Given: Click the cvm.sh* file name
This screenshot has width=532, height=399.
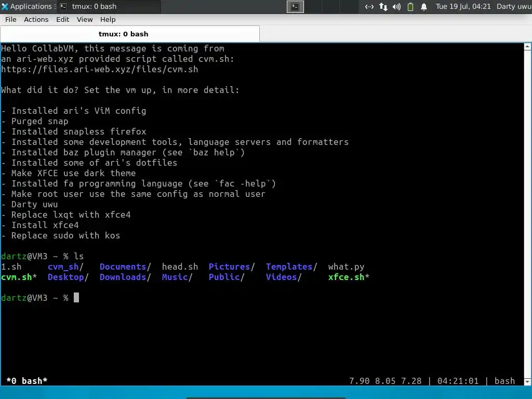Looking at the screenshot, I should (x=19, y=277).
